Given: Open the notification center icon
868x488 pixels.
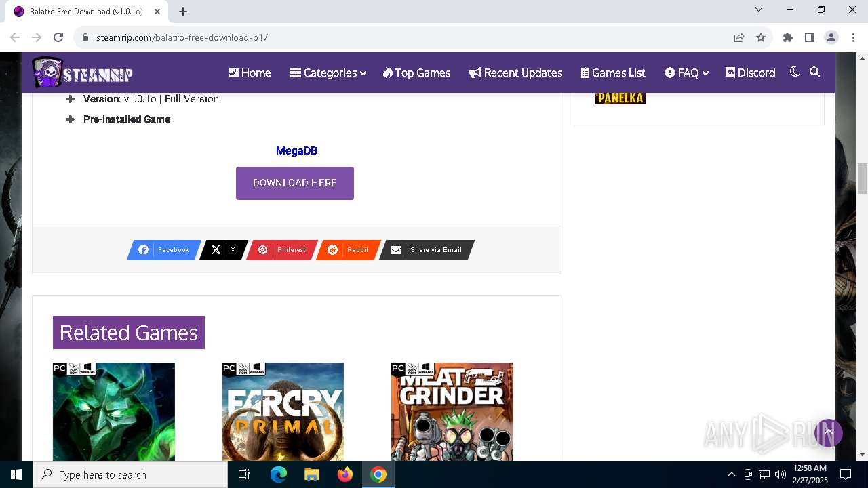Looking at the screenshot, I should (846, 474).
